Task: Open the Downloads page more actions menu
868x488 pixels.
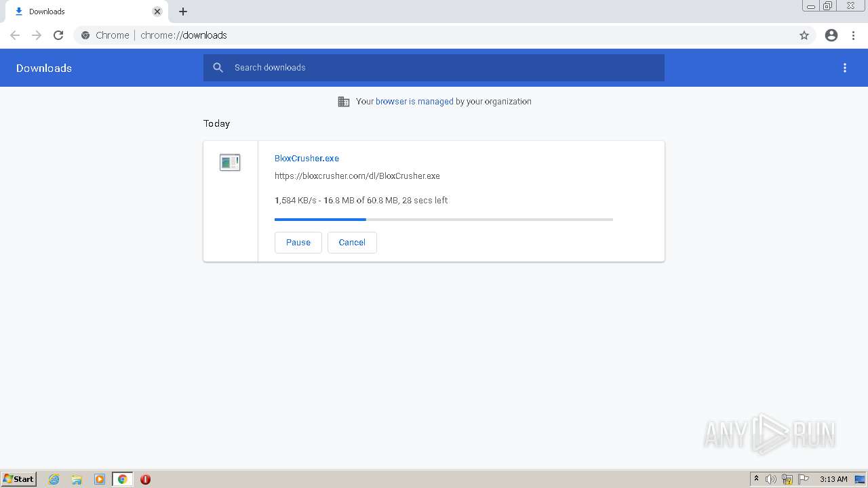Action: click(x=845, y=68)
